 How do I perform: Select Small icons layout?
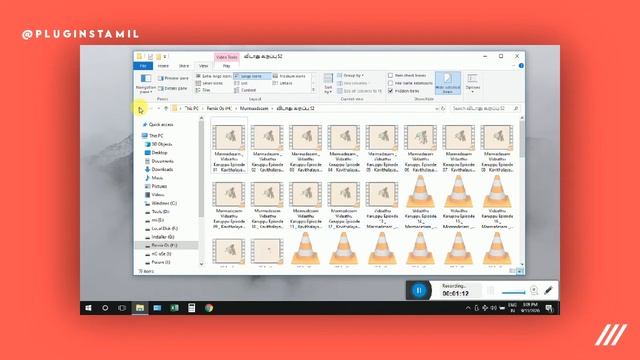209,83
